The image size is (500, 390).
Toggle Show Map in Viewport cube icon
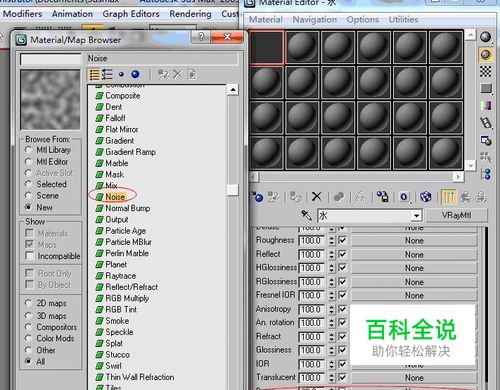426,197
